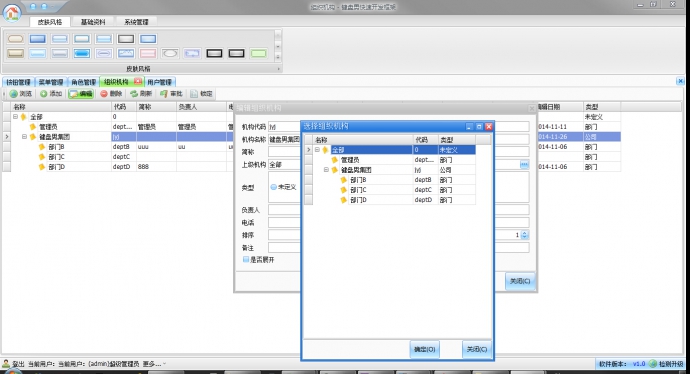Click folder icon of 键盘男集团 in select dialog
Image resolution: width=690 pixels, height=374 pixels.
tap(334, 170)
